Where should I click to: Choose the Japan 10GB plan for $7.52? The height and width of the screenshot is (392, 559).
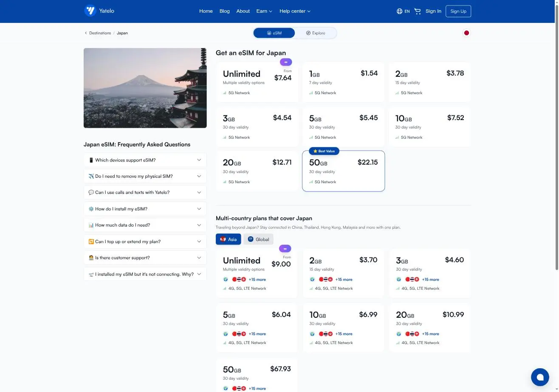point(429,126)
